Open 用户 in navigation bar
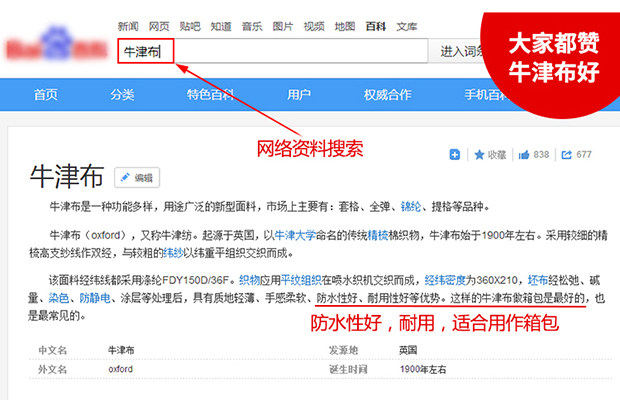The width and height of the screenshot is (620, 400). point(299,94)
